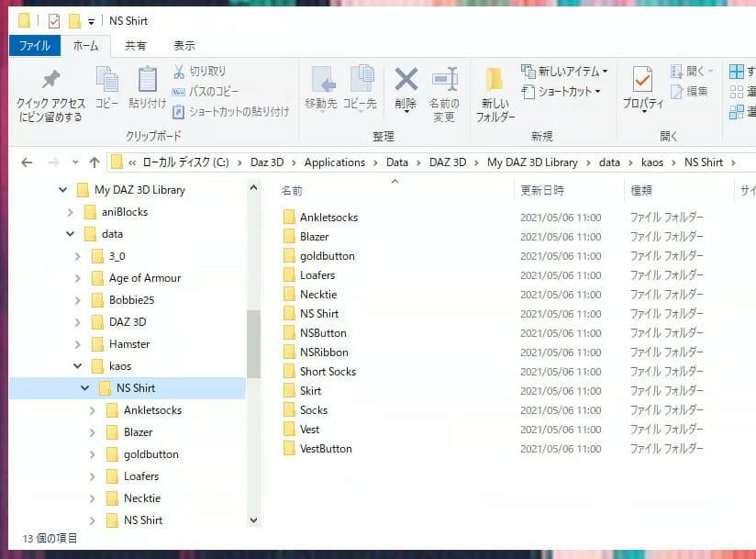Viewport: 756px width, 559px height.
Task: Select Necktie folder in file list
Action: tap(318, 295)
